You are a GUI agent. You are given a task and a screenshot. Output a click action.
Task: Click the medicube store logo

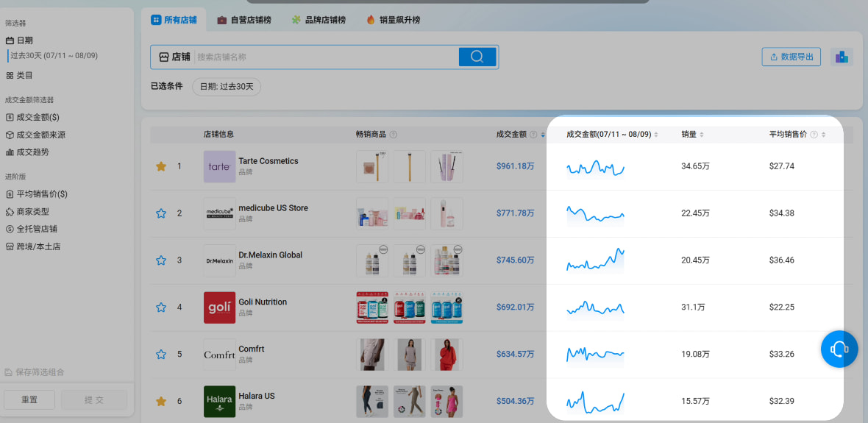pos(220,214)
